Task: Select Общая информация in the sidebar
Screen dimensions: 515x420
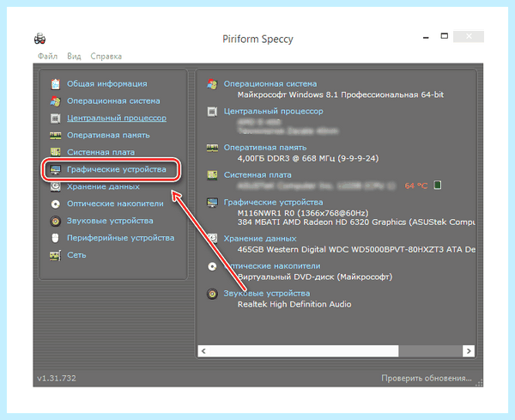Action: pos(107,84)
